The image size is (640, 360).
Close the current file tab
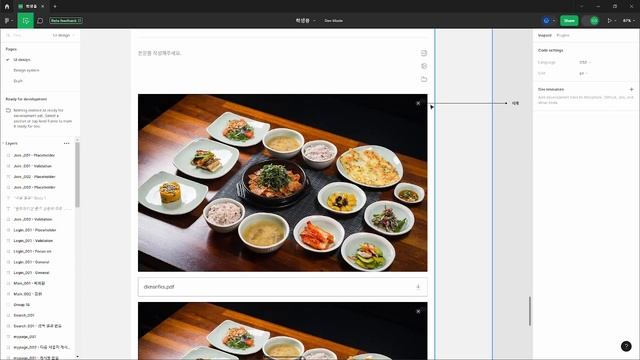[42, 7]
